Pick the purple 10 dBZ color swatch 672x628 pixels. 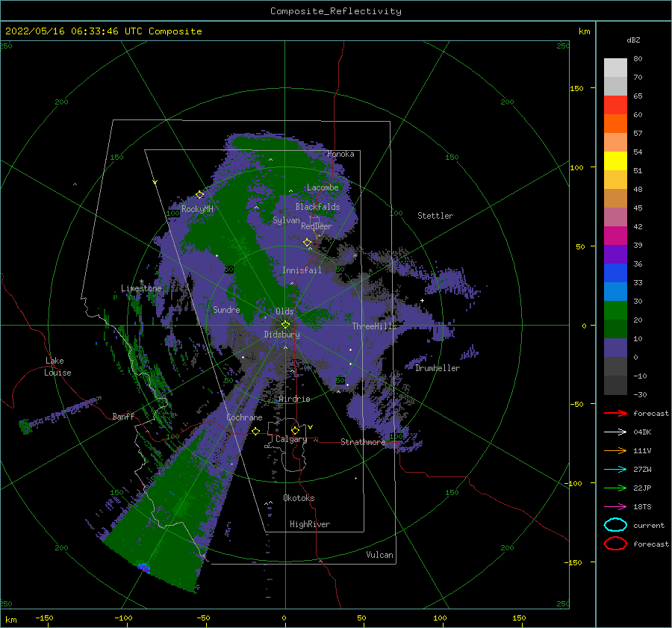[615, 347]
